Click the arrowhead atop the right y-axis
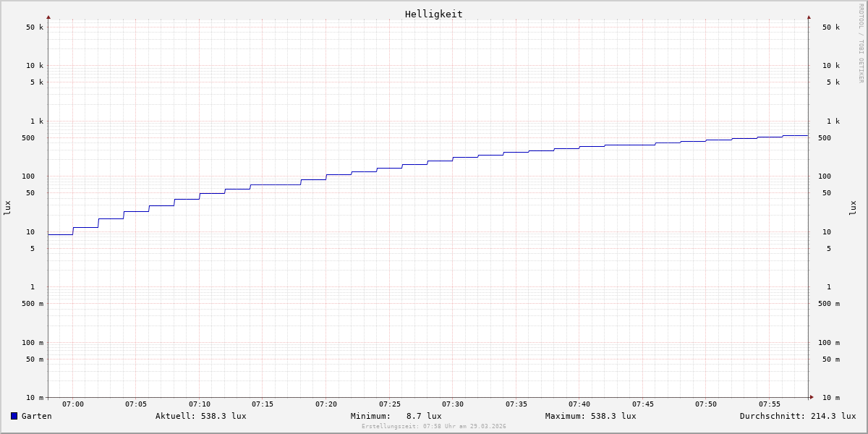 click(809, 17)
